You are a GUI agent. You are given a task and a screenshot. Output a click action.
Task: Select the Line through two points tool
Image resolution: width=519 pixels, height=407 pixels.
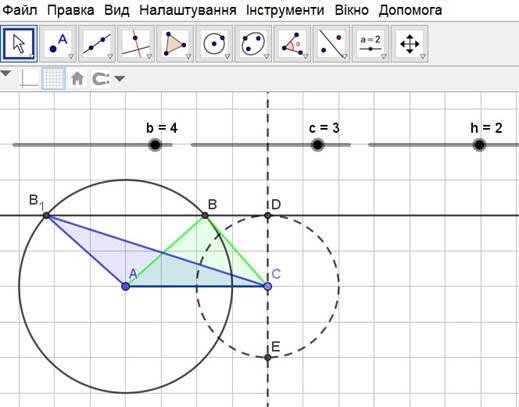click(x=97, y=44)
